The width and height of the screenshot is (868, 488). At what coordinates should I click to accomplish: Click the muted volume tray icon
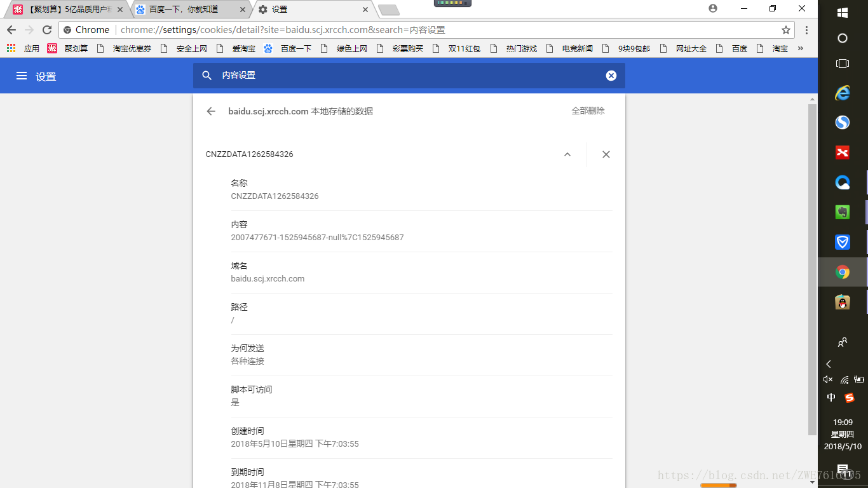[828, 379]
